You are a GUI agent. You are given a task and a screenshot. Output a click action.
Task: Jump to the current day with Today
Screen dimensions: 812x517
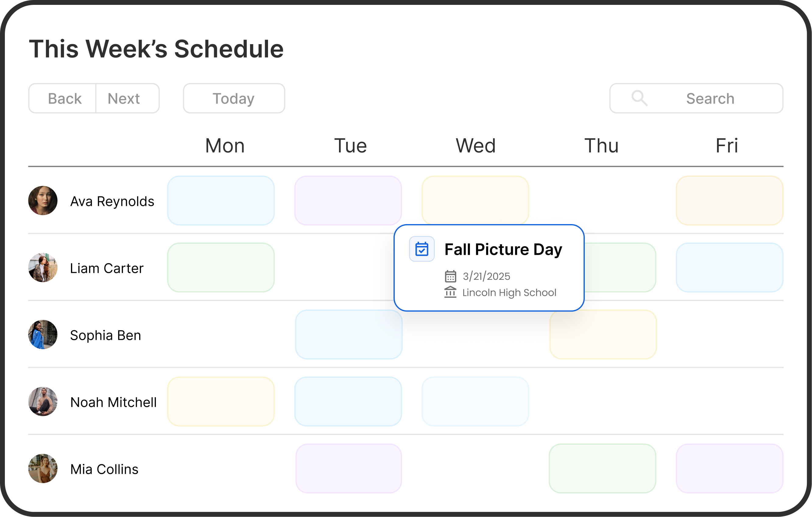(234, 98)
